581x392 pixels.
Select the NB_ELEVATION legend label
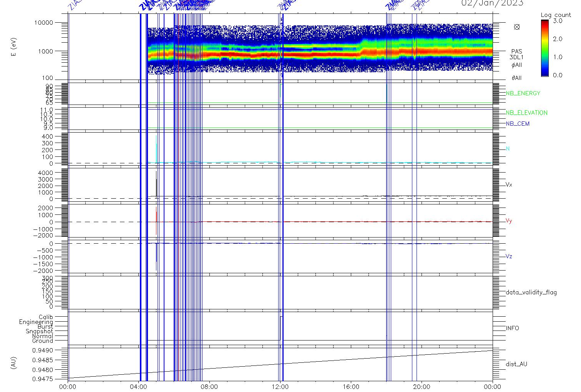(x=526, y=113)
